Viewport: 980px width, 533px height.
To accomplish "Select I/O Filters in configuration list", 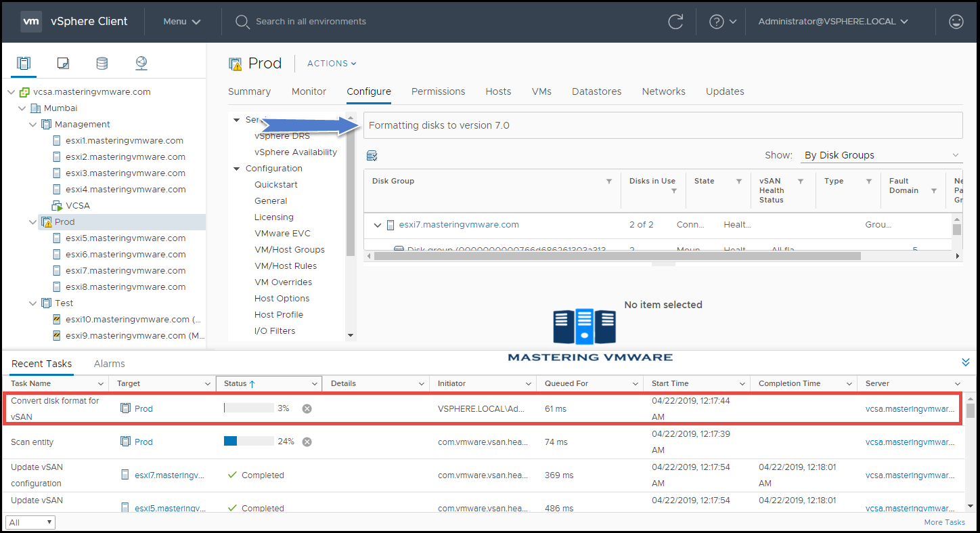I will tap(275, 331).
